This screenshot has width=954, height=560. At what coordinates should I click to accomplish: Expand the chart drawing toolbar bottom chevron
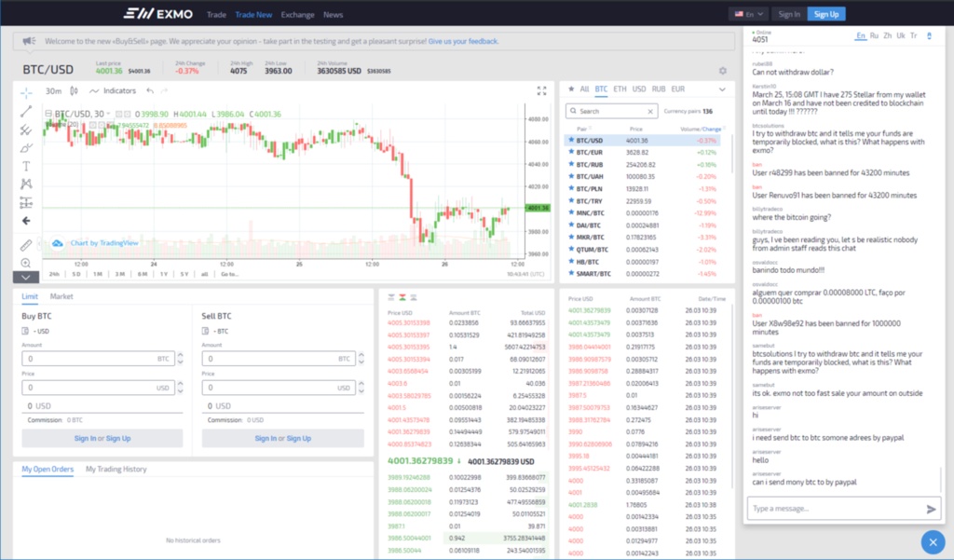point(26,277)
